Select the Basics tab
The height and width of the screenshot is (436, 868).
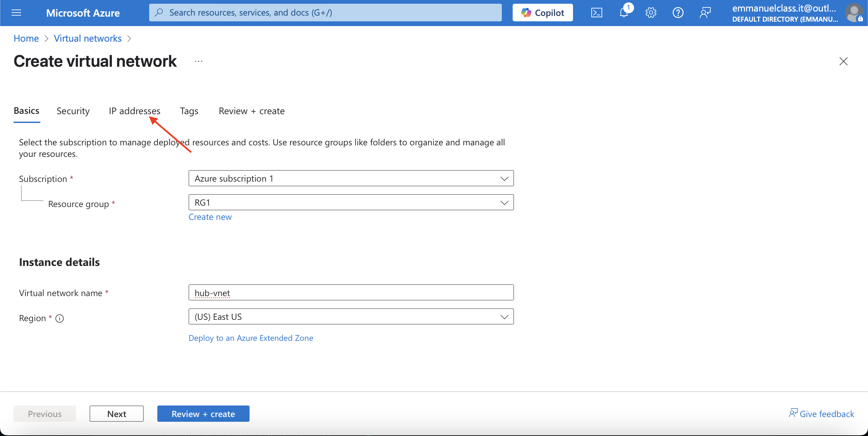[26, 111]
